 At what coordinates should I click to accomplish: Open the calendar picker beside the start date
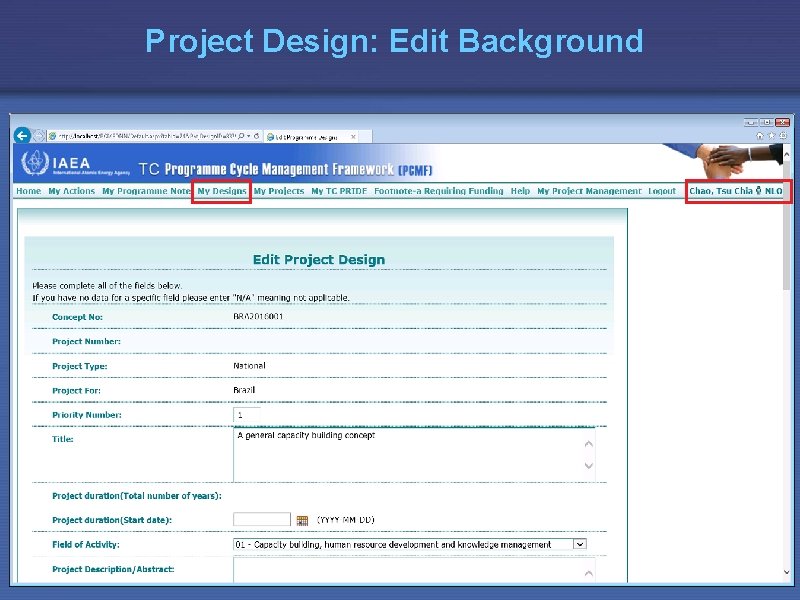300,519
